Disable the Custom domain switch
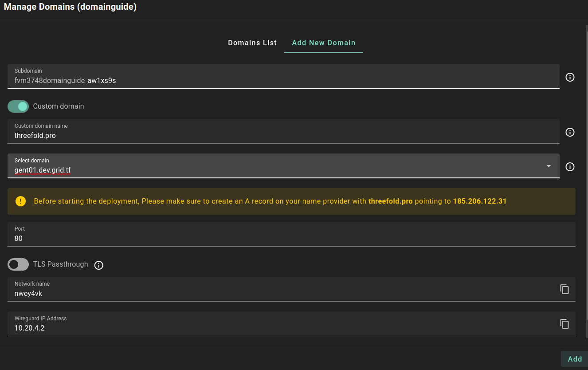 (x=18, y=106)
